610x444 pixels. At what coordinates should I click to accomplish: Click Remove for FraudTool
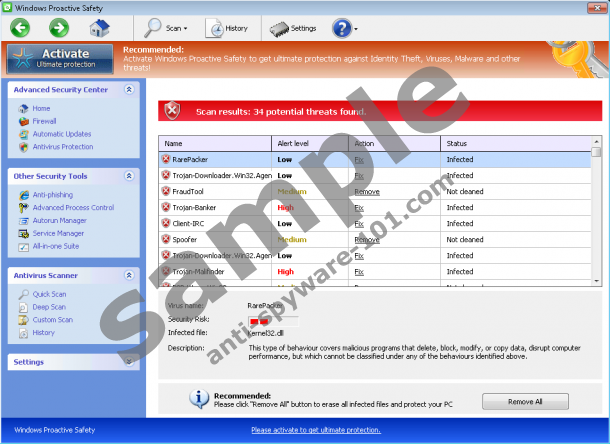tap(367, 191)
